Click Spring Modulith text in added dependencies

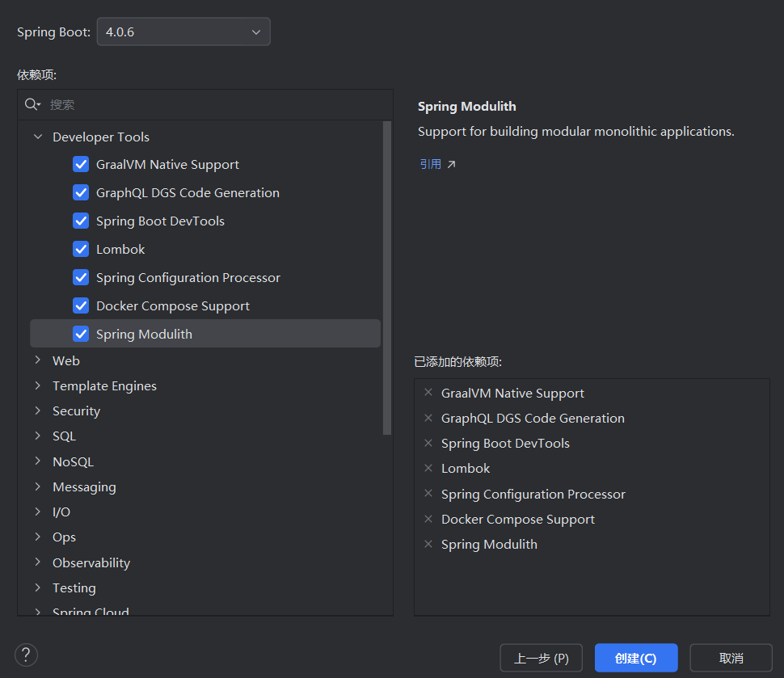pos(489,544)
